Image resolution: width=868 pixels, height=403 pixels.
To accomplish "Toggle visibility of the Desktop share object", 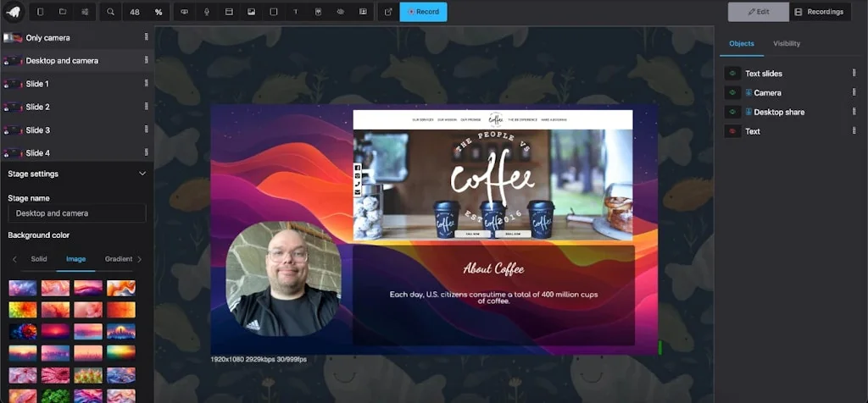I will click(x=732, y=112).
